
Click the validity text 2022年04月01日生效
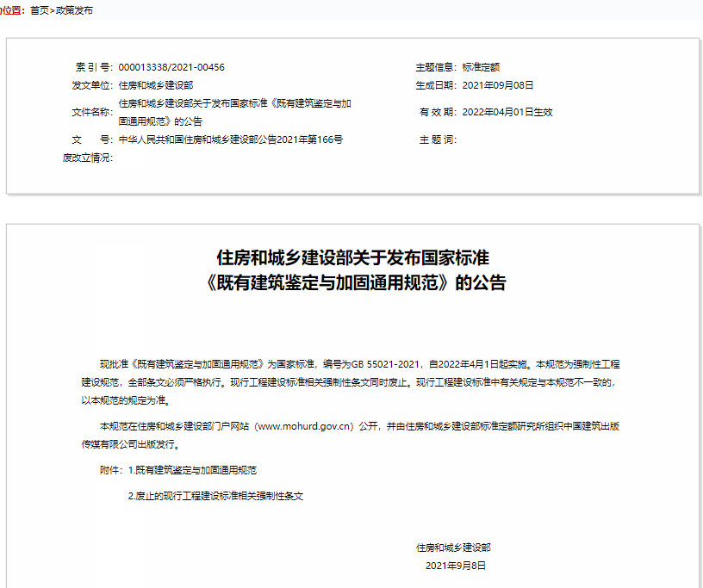pos(507,112)
